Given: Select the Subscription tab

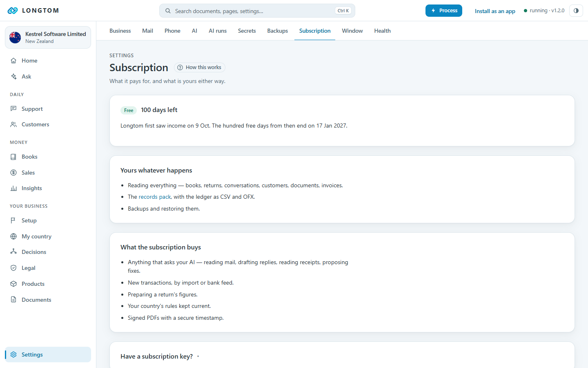Looking at the screenshot, I should [315, 31].
